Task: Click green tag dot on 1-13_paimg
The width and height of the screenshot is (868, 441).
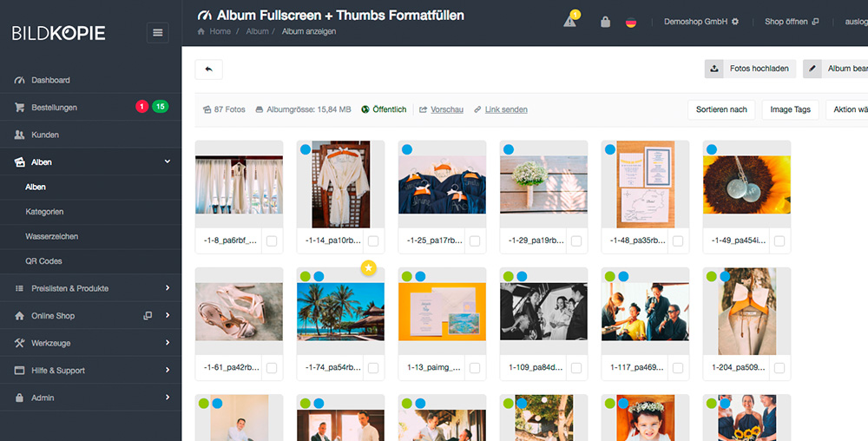Action: (x=406, y=276)
